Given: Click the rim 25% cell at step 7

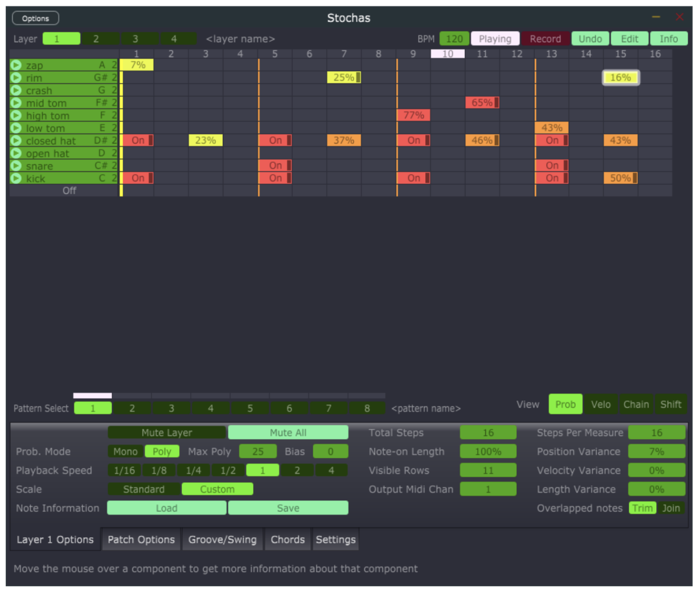Looking at the screenshot, I should pos(344,77).
